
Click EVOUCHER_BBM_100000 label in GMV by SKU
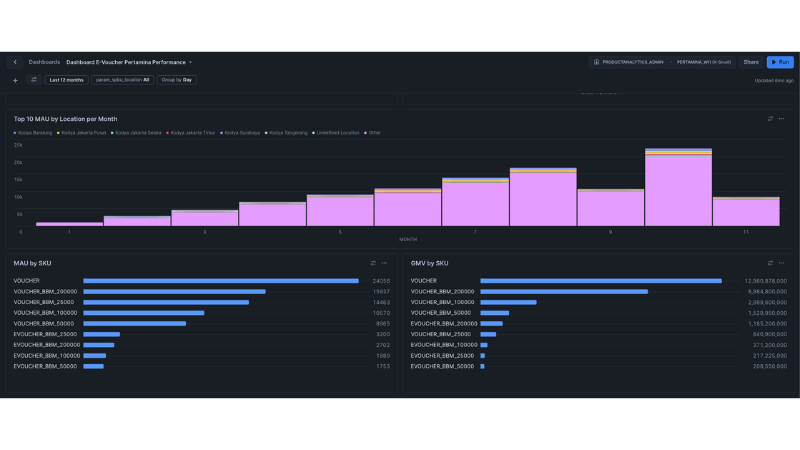click(444, 345)
